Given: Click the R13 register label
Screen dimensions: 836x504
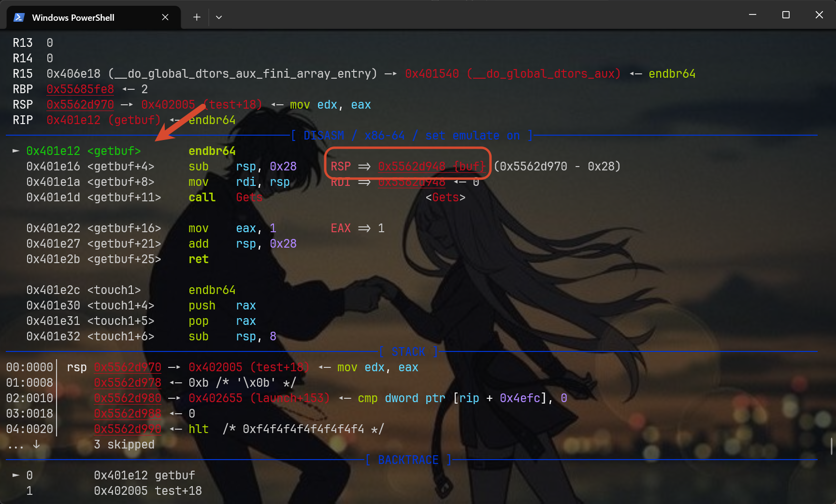Looking at the screenshot, I should click(23, 43).
